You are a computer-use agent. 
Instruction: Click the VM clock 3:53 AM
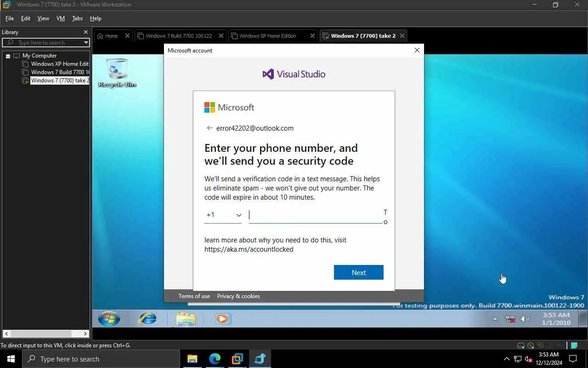(x=556, y=319)
